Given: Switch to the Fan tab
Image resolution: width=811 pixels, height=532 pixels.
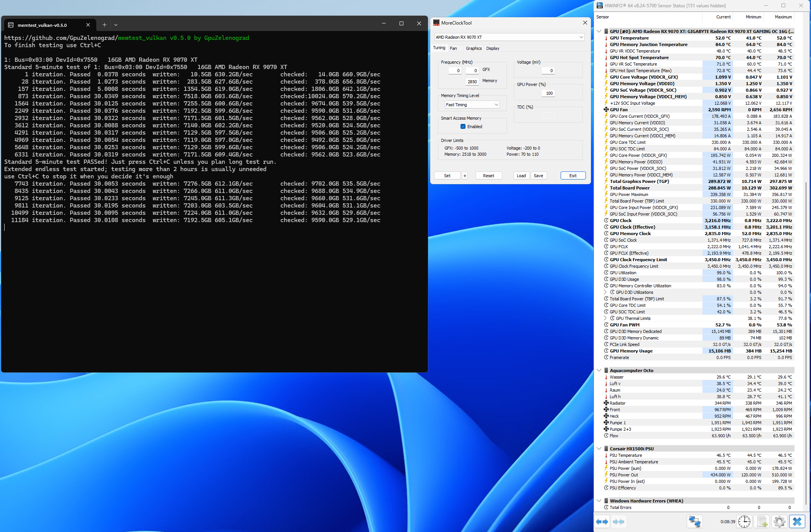Looking at the screenshot, I should (453, 48).
